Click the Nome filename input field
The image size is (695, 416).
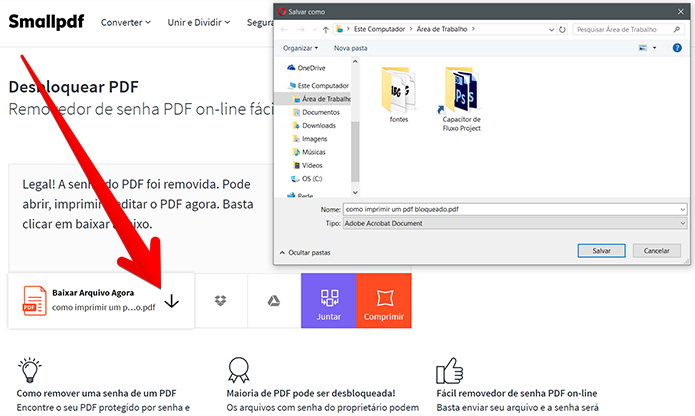pos(515,209)
